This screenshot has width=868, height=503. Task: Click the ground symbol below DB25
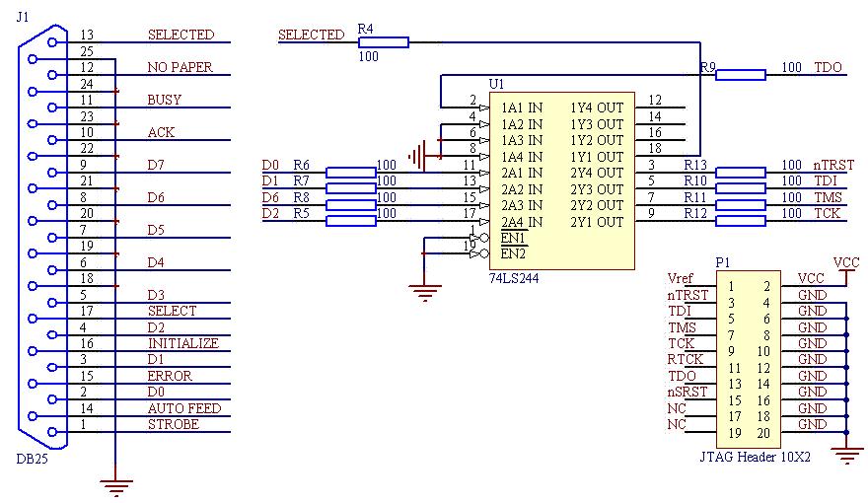click(x=116, y=487)
